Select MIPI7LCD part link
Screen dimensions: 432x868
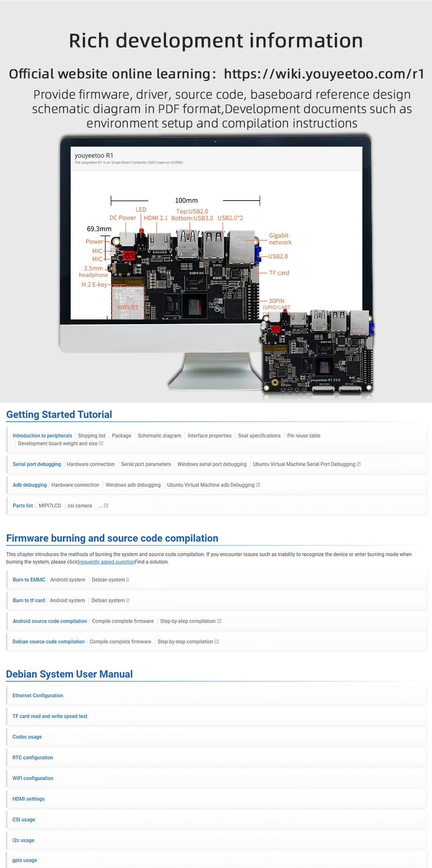pos(49,506)
